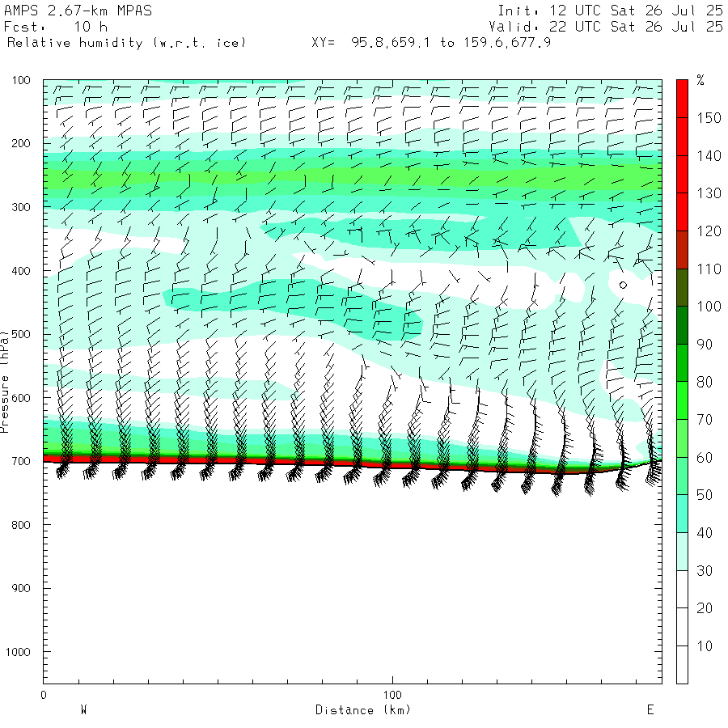This screenshot has height=728, width=728.
Task: Click the 400 pressure axis tick label
Action: tap(21, 271)
